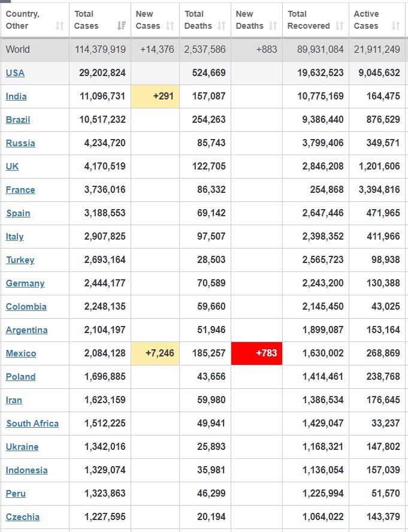
Task: Click the Total Cases sort arrow icon
Action: [x=122, y=26]
